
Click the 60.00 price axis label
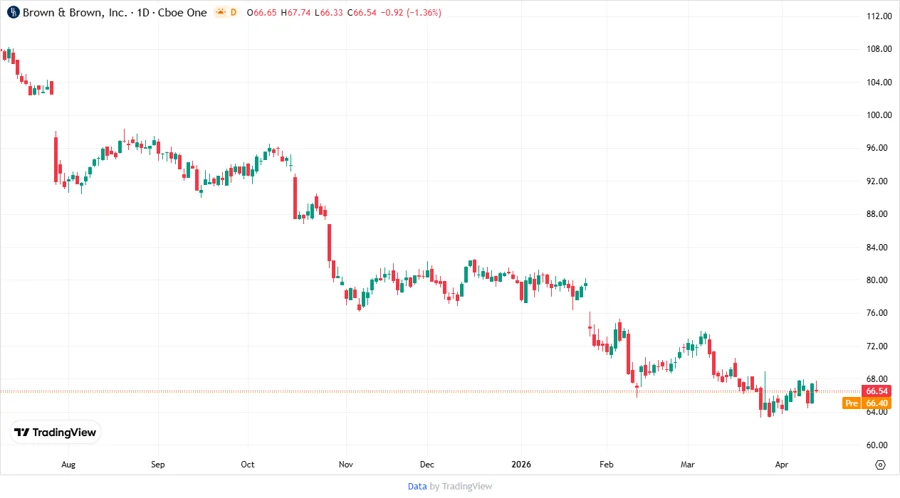click(879, 445)
